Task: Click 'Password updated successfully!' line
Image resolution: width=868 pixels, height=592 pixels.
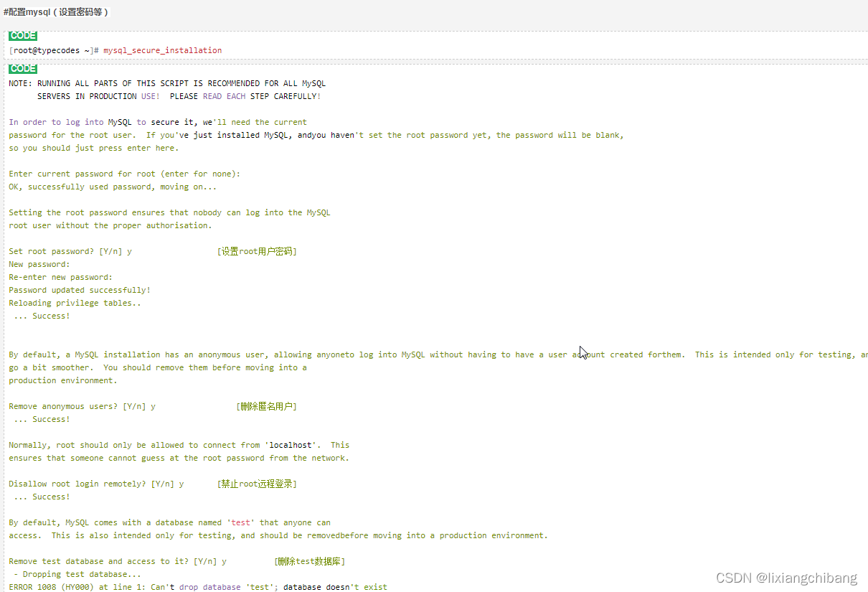Action: [80, 290]
